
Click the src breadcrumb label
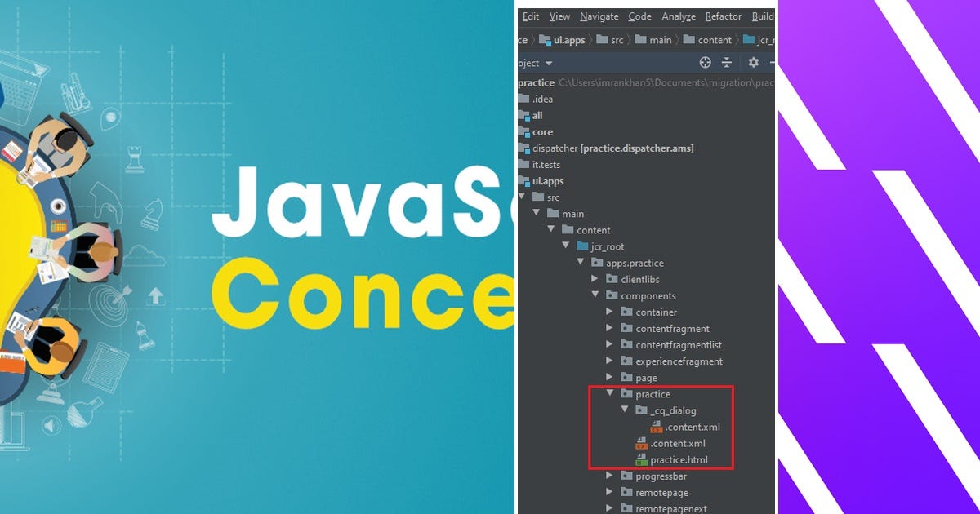[617, 40]
